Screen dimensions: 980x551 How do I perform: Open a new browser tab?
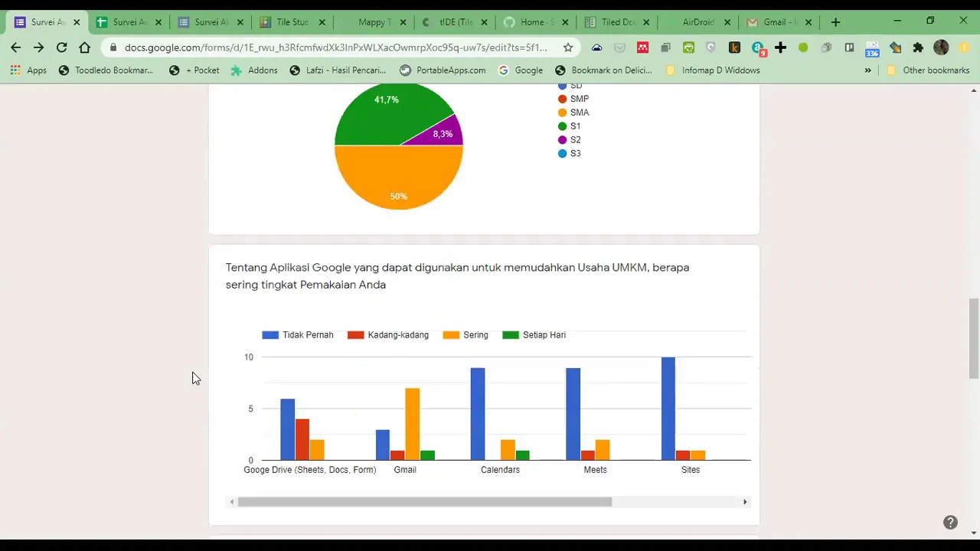click(x=835, y=22)
